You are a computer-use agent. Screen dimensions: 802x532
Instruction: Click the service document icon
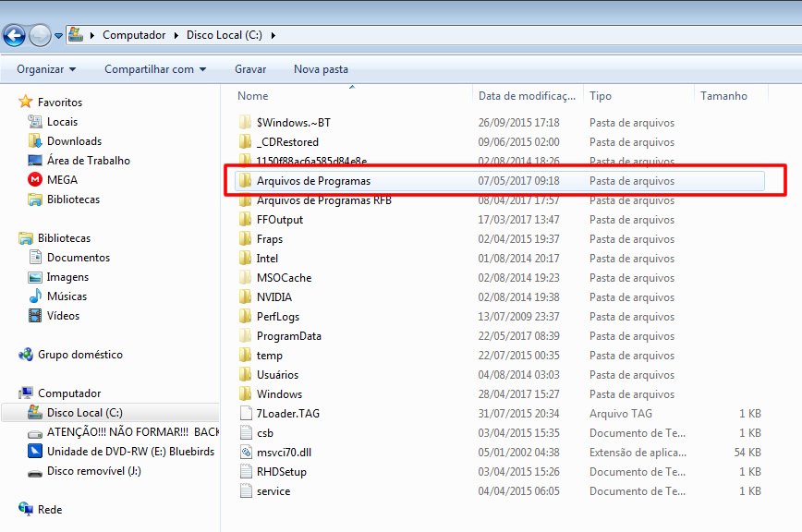pyautogui.click(x=246, y=490)
